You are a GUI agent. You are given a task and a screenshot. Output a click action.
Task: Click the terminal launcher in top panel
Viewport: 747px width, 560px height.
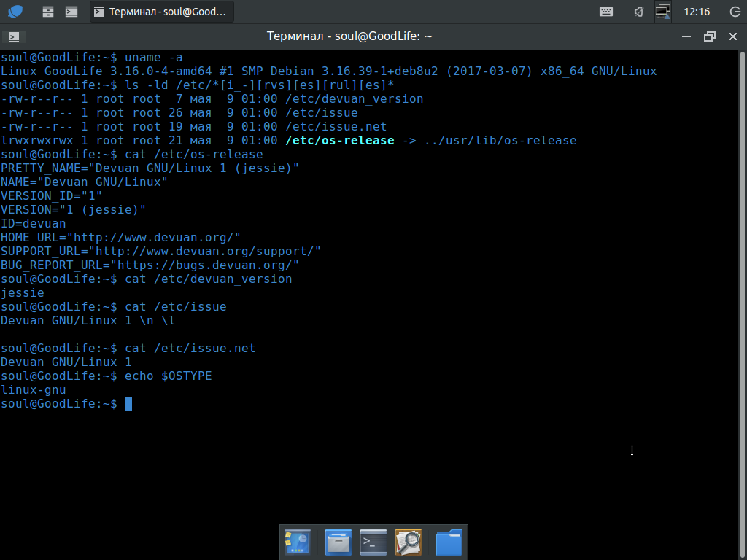(x=71, y=12)
